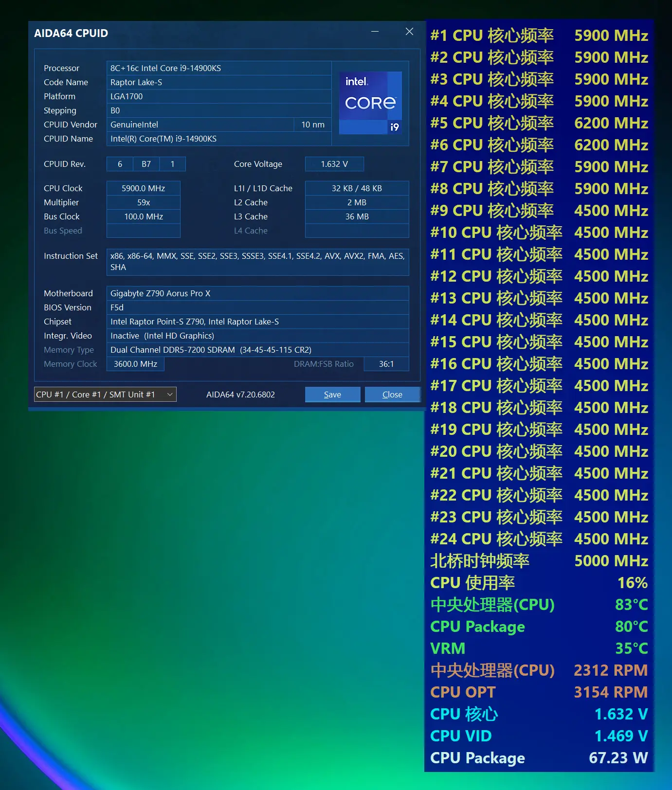Click the Platform value LGA1700
The image size is (672, 790).
point(219,96)
